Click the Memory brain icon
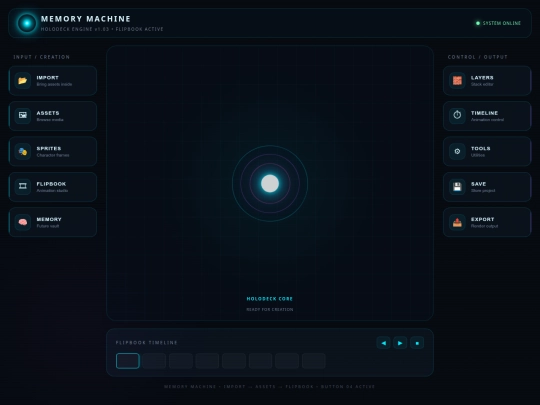This screenshot has height=405, width=540. click(23, 222)
